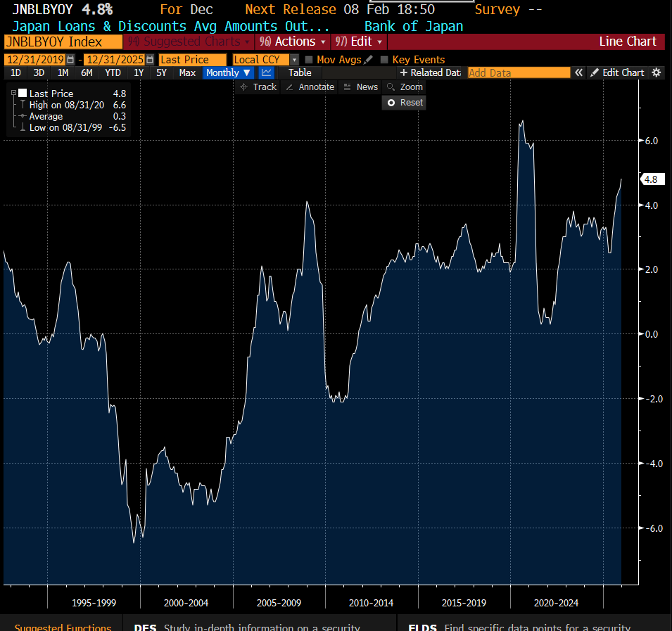Open the Monthly periodicity dropdown
Image resolution: width=672 pixels, height=631 pixels.
tap(228, 73)
